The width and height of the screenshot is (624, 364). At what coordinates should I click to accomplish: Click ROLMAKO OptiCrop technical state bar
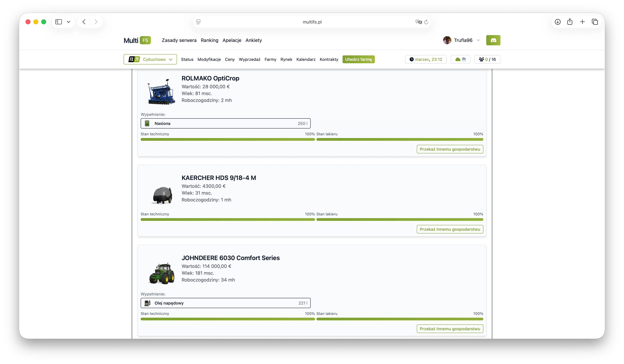(x=228, y=139)
